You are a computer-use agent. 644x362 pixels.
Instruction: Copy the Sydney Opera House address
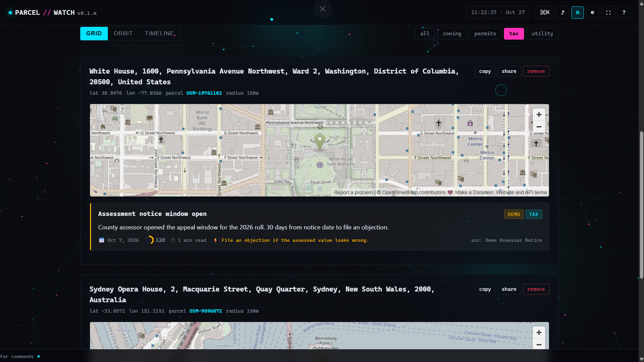[485, 289]
